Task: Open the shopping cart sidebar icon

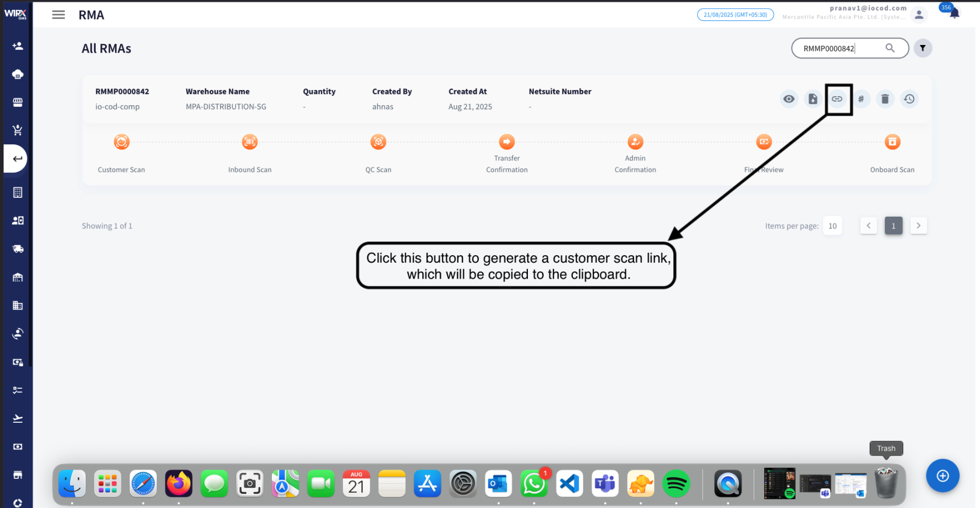Action: pyautogui.click(x=17, y=130)
